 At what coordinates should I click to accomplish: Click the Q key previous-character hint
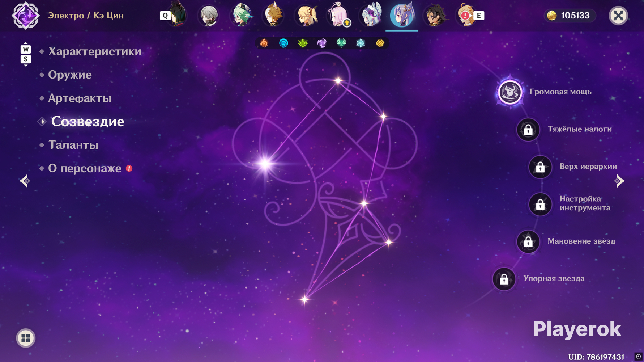(165, 16)
